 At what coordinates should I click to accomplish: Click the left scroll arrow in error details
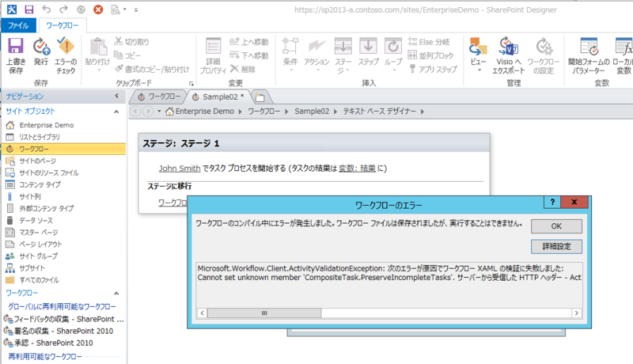202,313
